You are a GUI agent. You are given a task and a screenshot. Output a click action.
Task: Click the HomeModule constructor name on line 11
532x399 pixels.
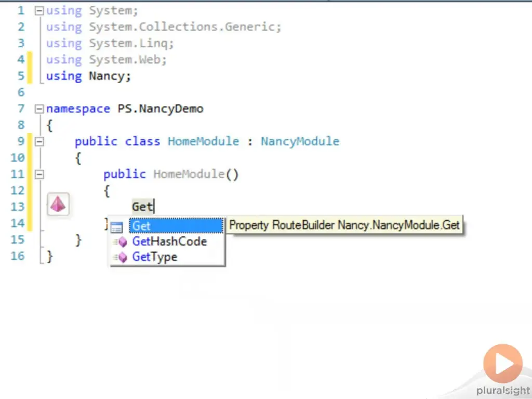click(189, 175)
